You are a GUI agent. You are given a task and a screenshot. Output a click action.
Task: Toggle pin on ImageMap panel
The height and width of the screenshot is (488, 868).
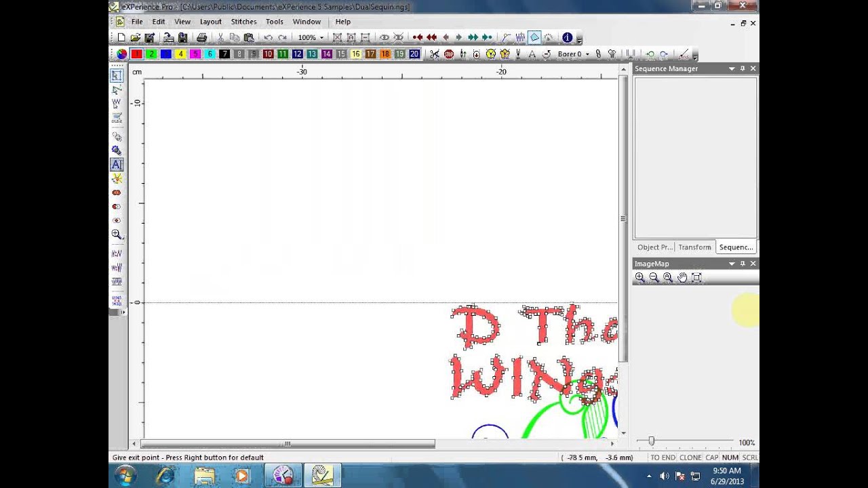pos(743,264)
